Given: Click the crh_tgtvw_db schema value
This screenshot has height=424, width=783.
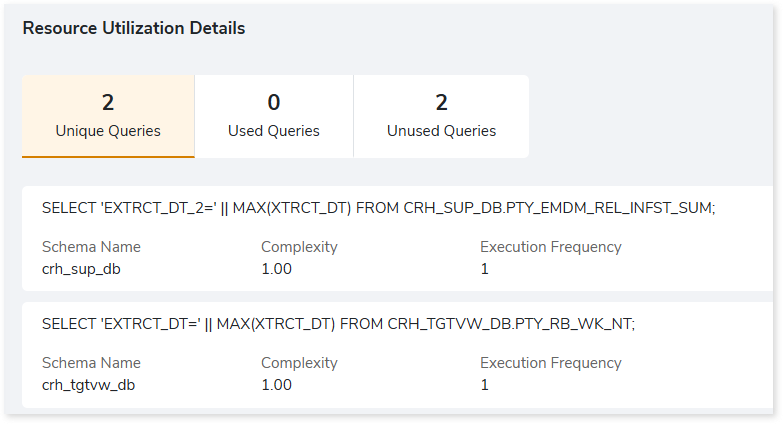Looking at the screenshot, I should tap(88, 385).
